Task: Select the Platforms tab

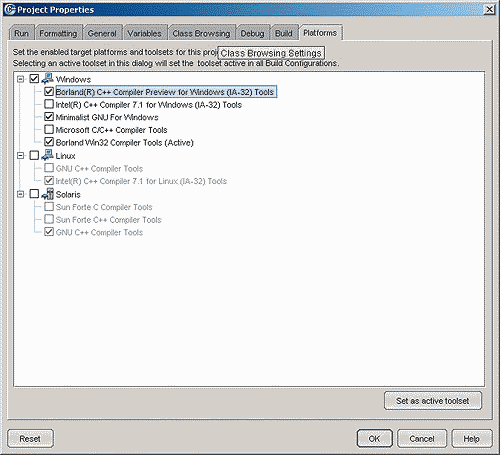Action: (x=320, y=33)
